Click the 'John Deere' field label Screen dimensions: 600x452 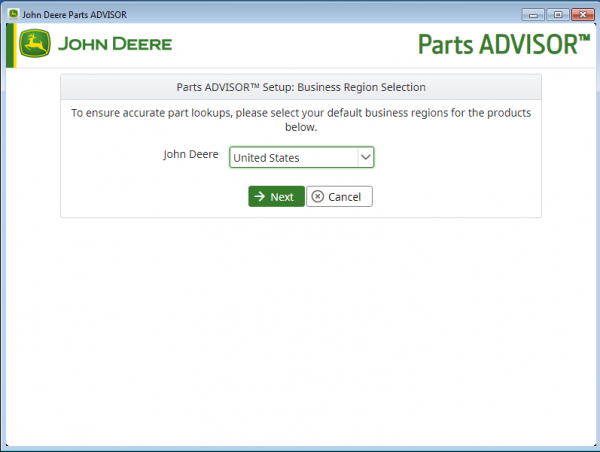coord(191,154)
